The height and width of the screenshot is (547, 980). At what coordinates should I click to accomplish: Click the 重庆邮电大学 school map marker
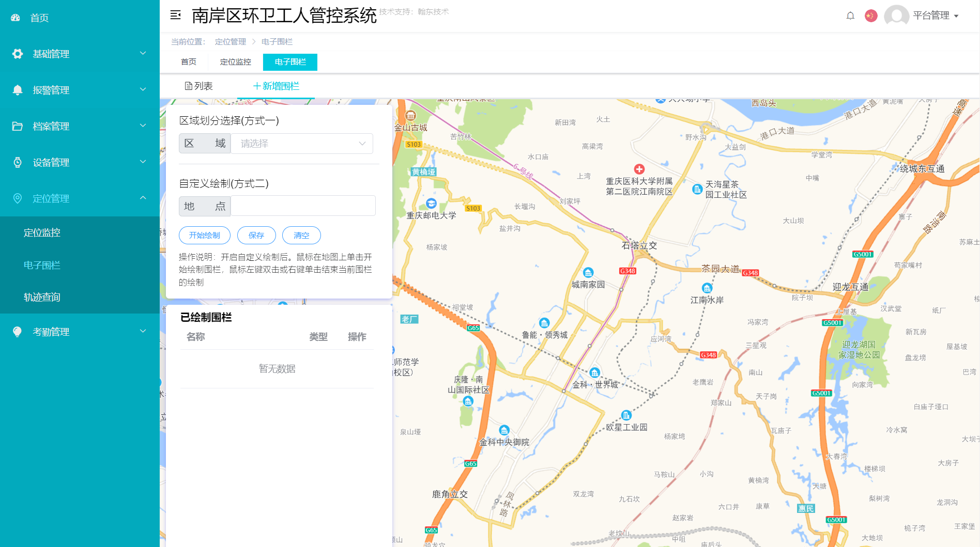click(432, 204)
